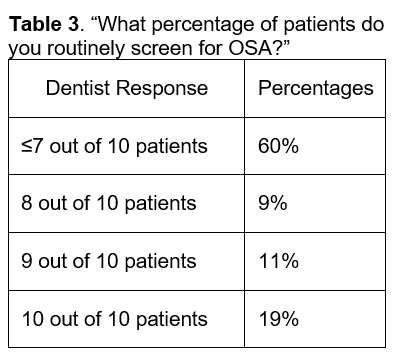The width and height of the screenshot is (397, 361).
Task: Click the 11% value cell
Action: [x=315, y=261]
